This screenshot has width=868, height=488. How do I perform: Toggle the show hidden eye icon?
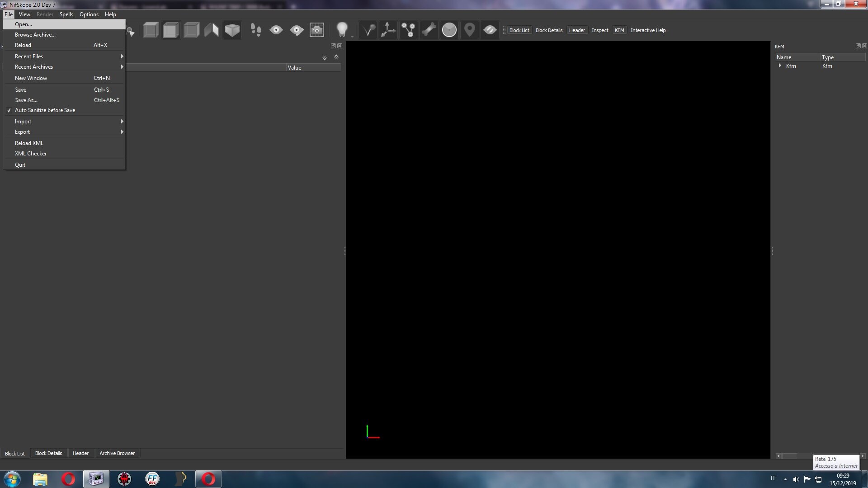pos(490,30)
